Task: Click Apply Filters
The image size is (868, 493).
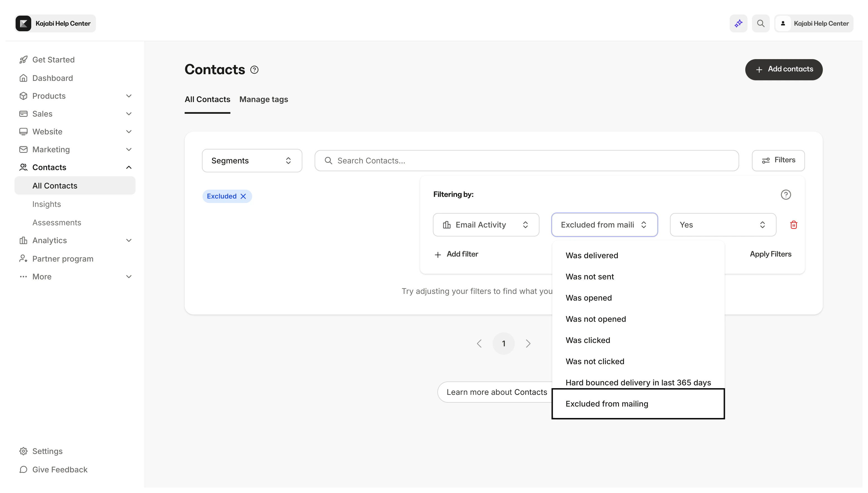Action: [x=770, y=254]
